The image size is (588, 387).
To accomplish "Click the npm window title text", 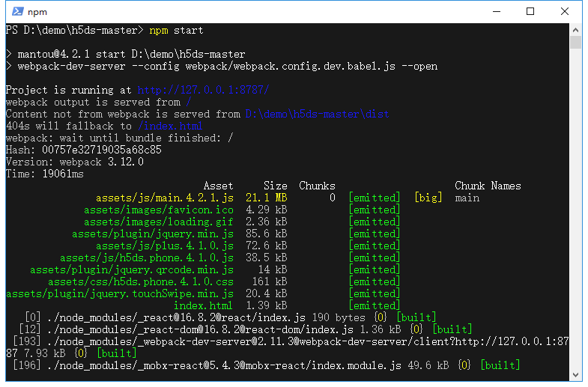I will 37,12.
